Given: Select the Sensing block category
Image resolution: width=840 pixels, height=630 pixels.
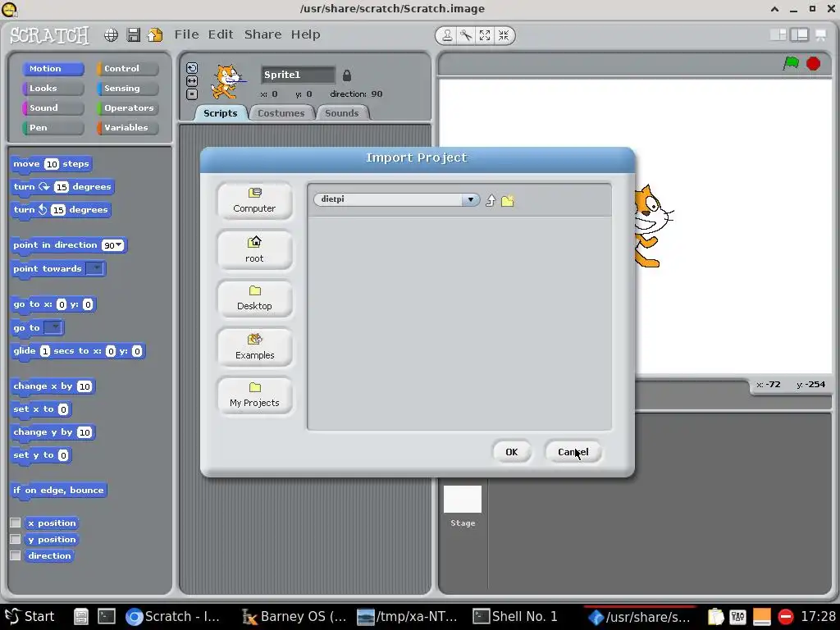Looking at the screenshot, I should [x=127, y=89].
